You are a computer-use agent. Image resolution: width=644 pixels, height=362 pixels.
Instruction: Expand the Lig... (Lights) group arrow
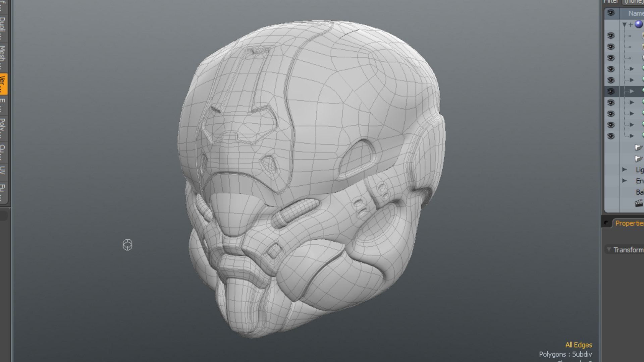pyautogui.click(x=624, y=170)
